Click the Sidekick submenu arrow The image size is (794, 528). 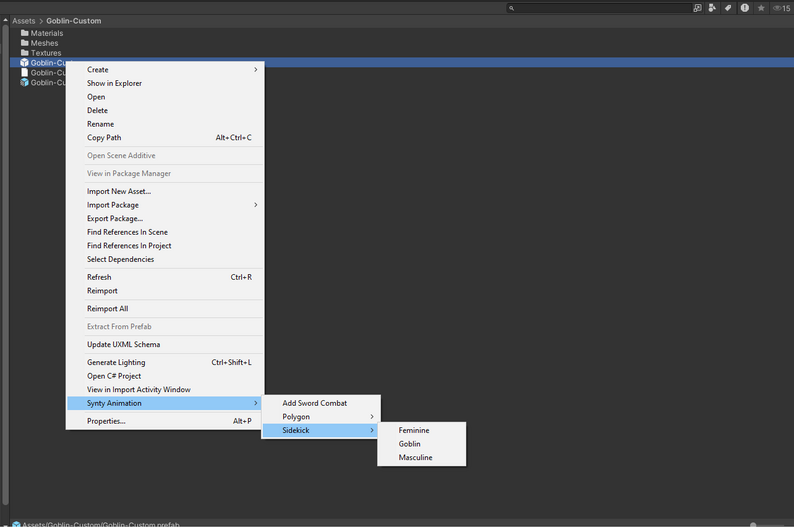click(372, 430)
